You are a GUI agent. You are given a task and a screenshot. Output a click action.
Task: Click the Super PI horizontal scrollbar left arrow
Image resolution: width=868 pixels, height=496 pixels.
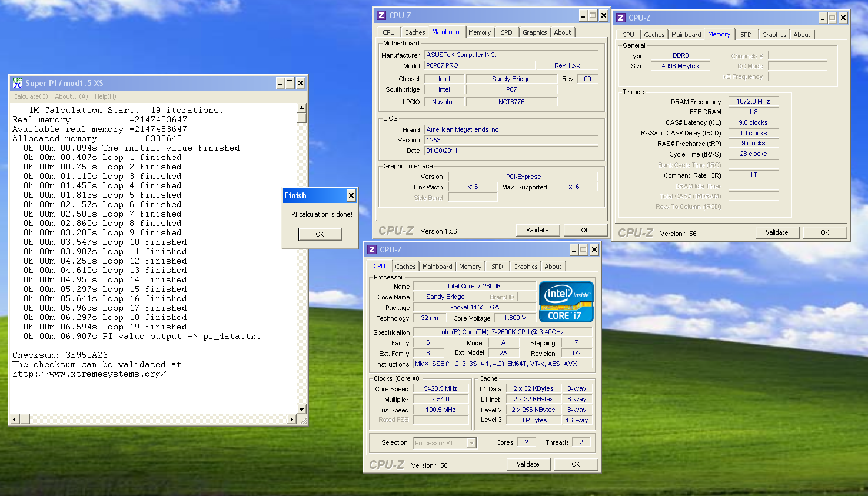(15, 419)
